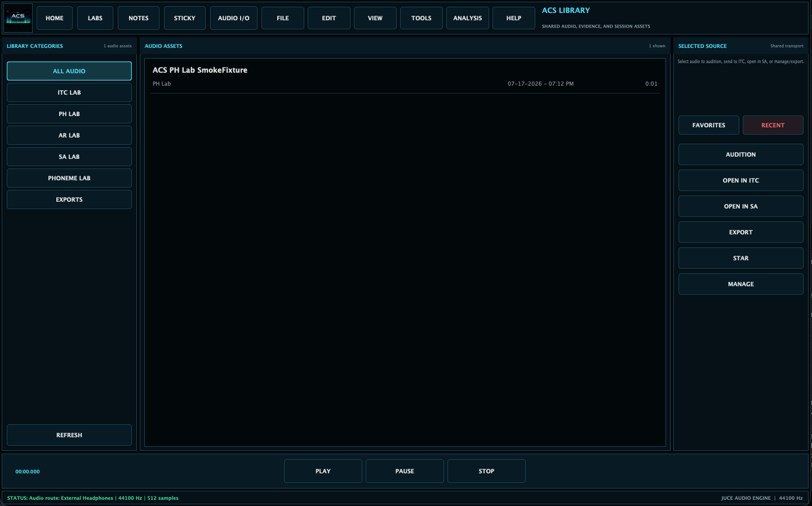812x506 pixels.
Task: Click the 07-17-2026 - 07:12 PM timestamp
Action: click(540, 84)
